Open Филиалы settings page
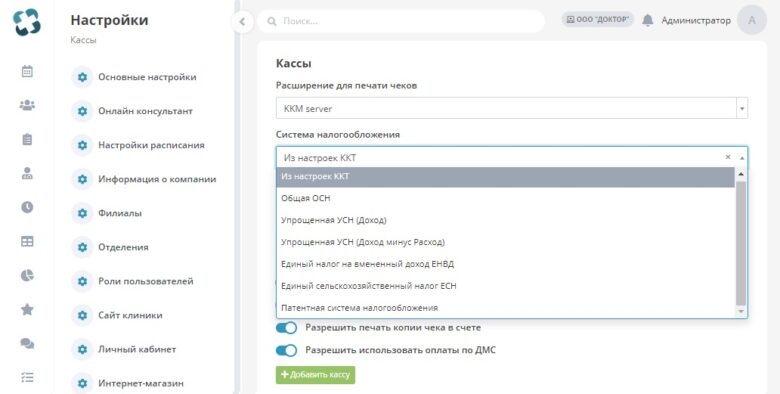The height and width of the screenshot is (394, 780). click(x=120, y=213)
